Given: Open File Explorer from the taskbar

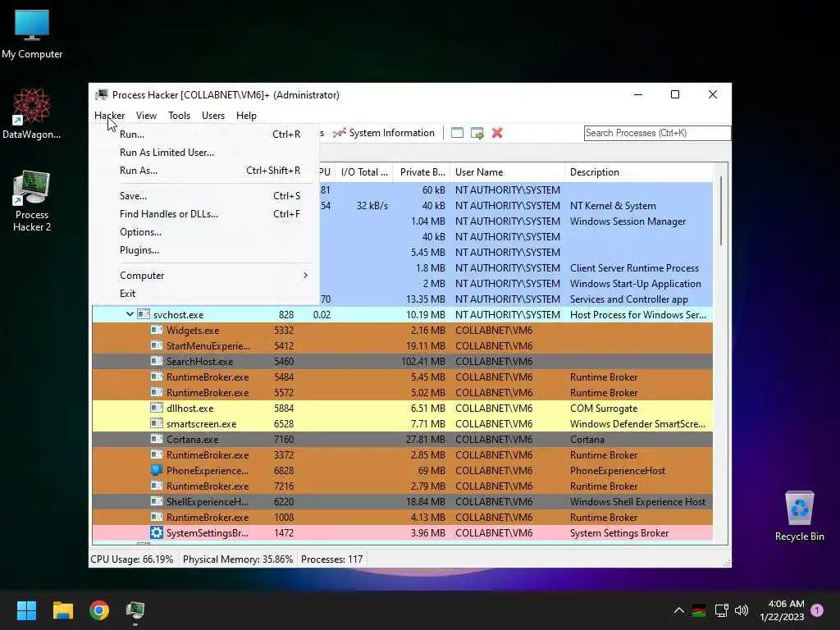Looking at the screenshot, I should (x=62, y=610).
